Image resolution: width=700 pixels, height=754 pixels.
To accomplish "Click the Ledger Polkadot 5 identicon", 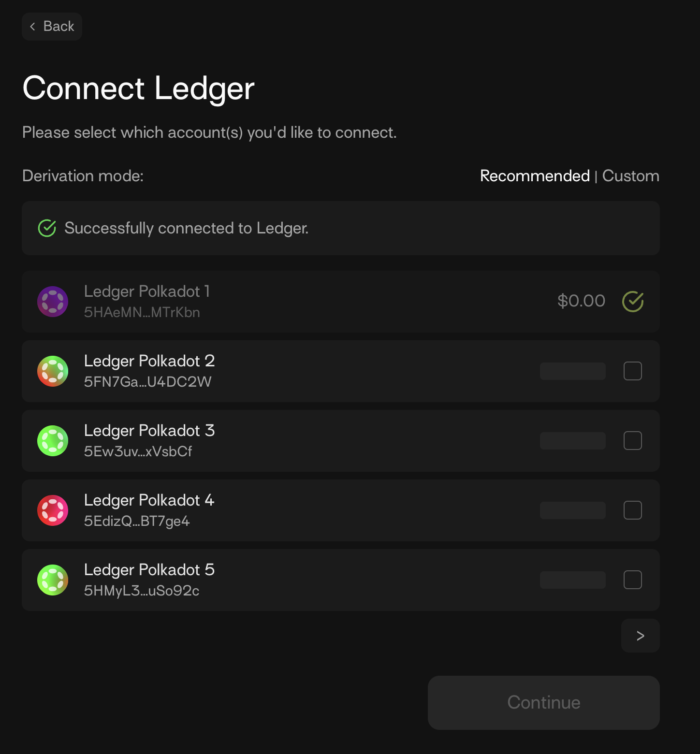I will 53,580.
